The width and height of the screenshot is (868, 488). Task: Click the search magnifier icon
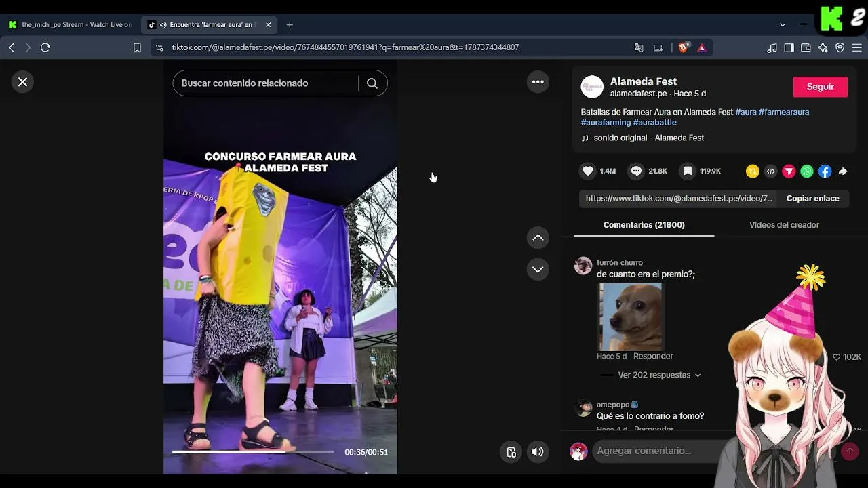tap(372, 83)
